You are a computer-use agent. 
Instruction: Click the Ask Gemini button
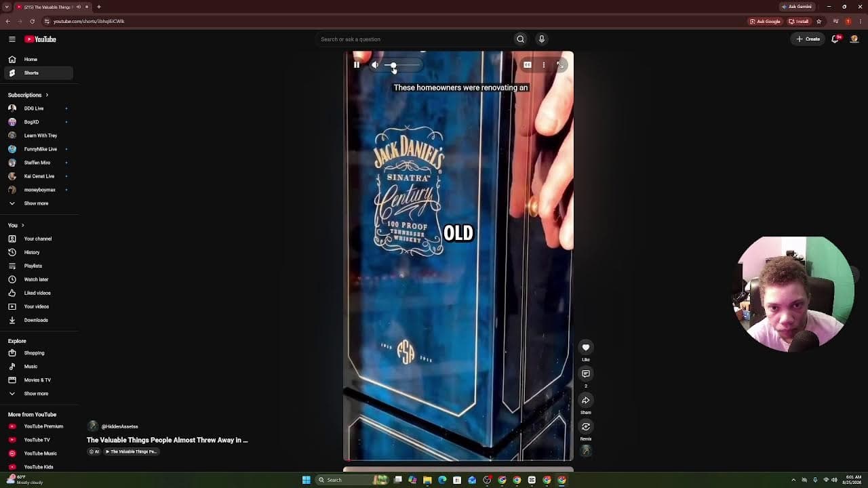797,7
